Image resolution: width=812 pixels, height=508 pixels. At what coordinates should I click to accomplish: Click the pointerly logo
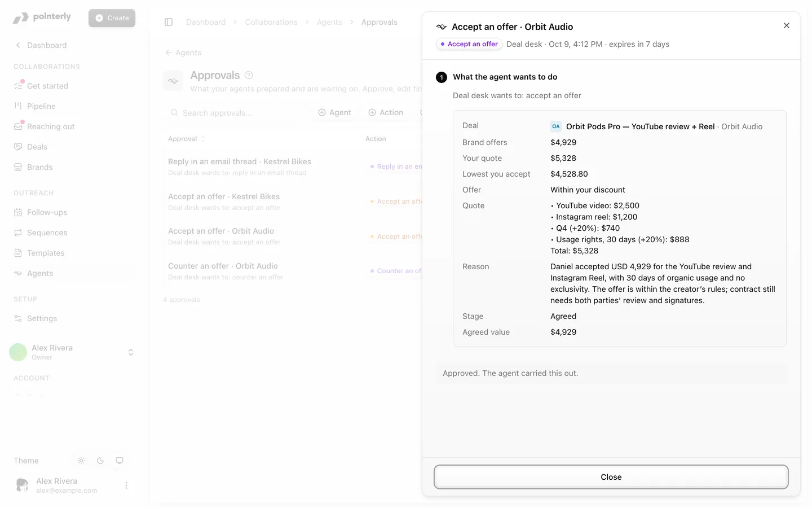[x=42, y=17]
